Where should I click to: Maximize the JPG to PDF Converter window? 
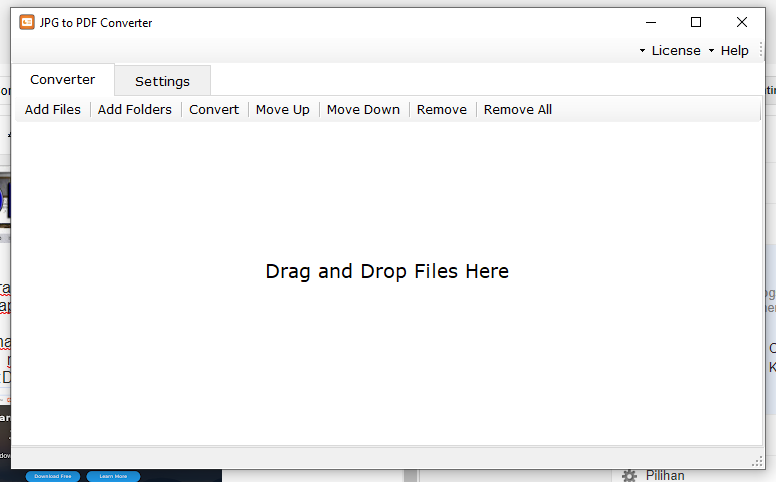point(696,22)
